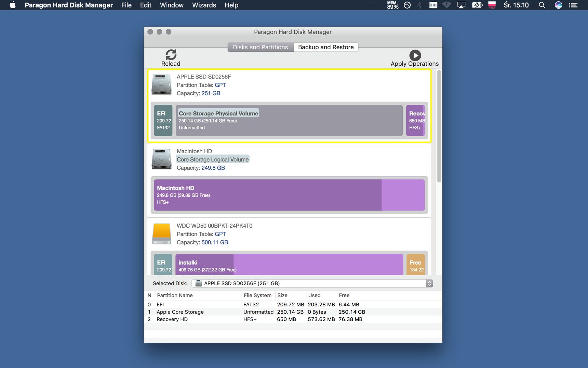Click the 250.14 GB size cell
This screenshot has width=588, height=368.
(x=290, y=312)
